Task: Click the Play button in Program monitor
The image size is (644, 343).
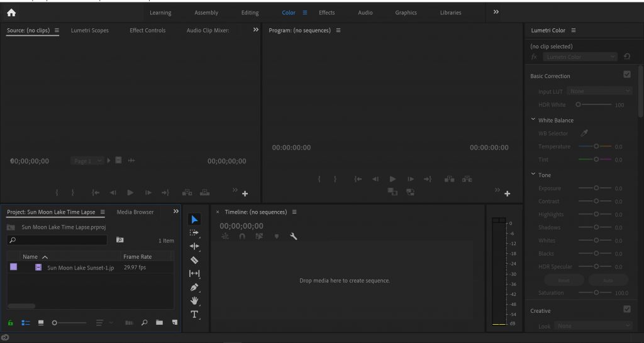Action: click(392, 179)
